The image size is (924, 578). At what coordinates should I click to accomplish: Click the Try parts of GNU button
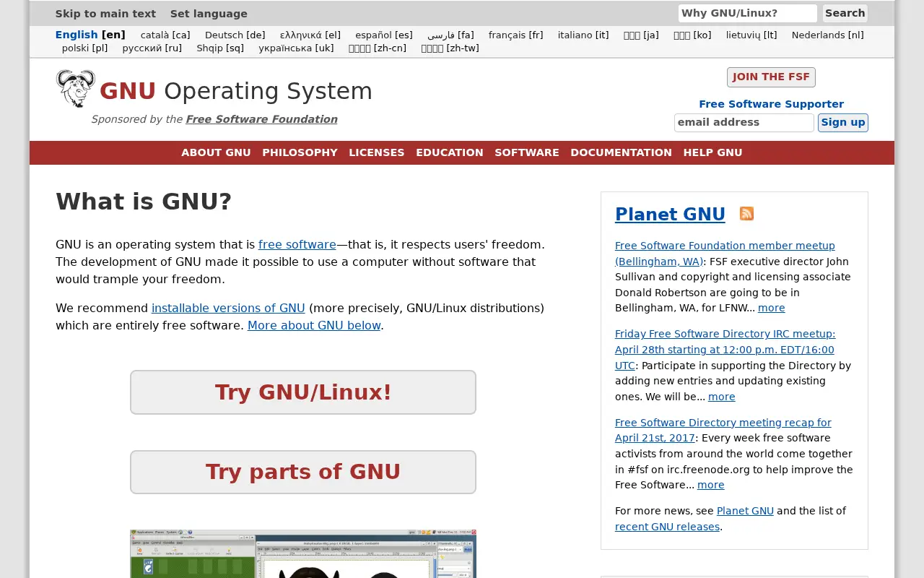coord(303,472)
